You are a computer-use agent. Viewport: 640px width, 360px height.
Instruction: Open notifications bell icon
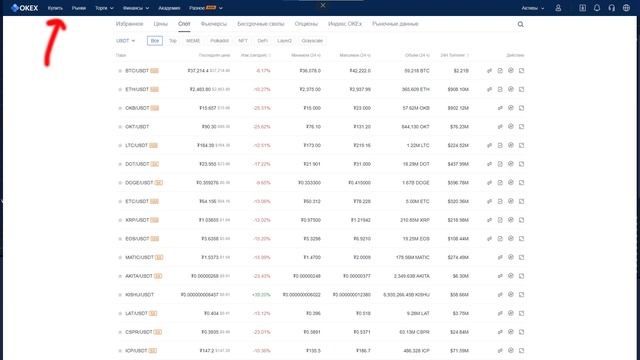[597, 8]
